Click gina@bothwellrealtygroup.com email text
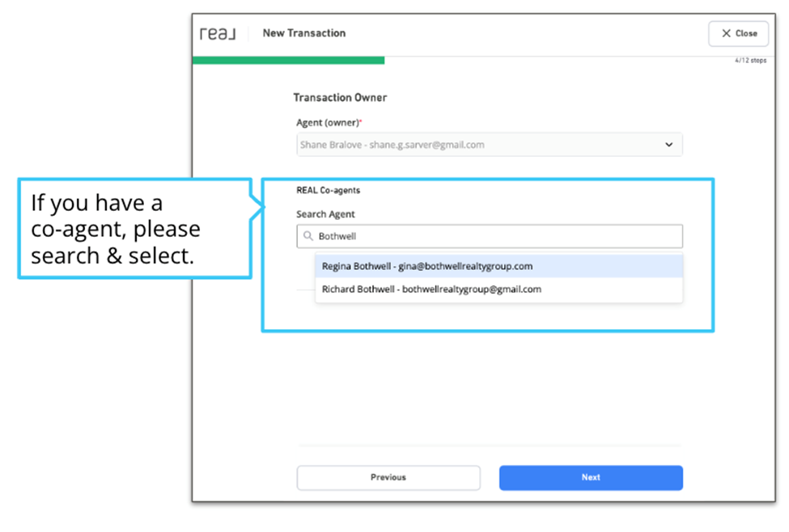Viewport: 789px width, 532px height. click(x=465, y=266)
